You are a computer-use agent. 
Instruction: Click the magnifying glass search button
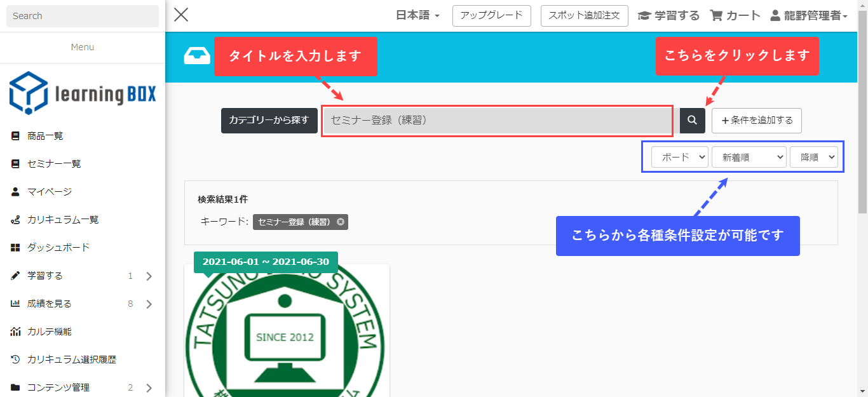[x=693, y=120]
